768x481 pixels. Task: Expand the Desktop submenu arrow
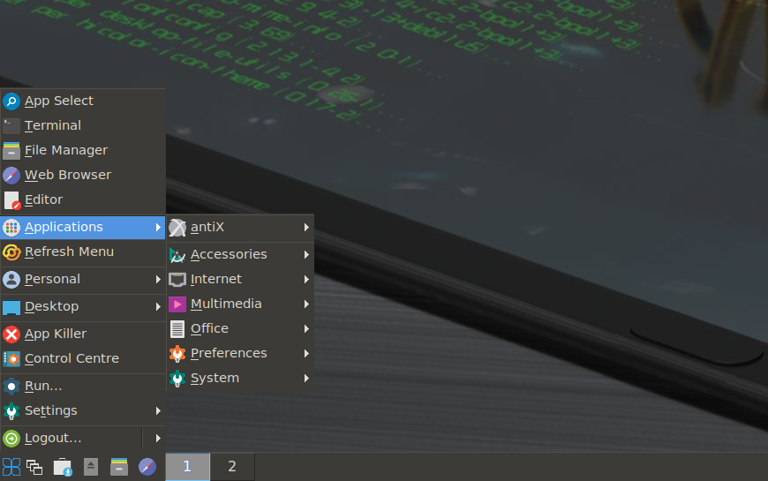coord(158,307)
